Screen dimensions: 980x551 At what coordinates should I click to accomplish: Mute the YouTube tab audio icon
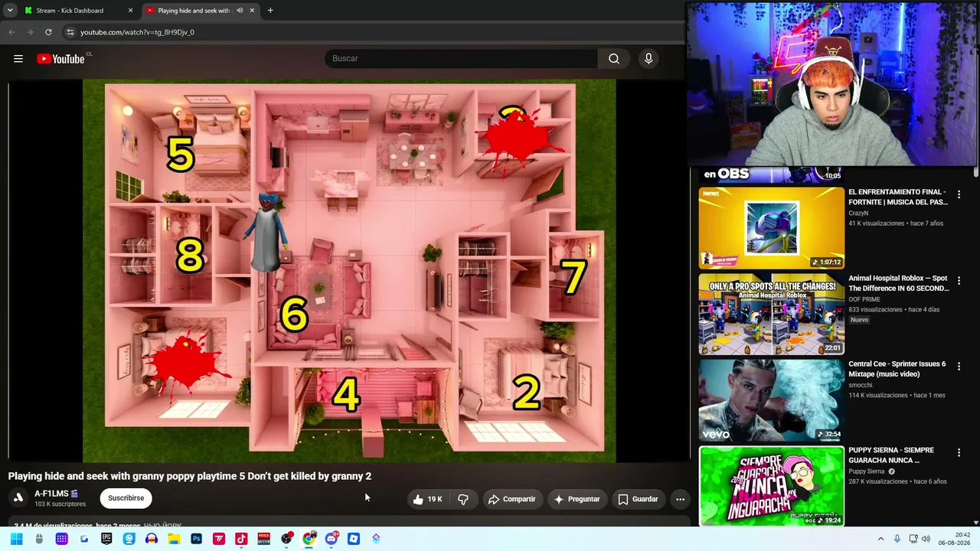coord(240,11)
